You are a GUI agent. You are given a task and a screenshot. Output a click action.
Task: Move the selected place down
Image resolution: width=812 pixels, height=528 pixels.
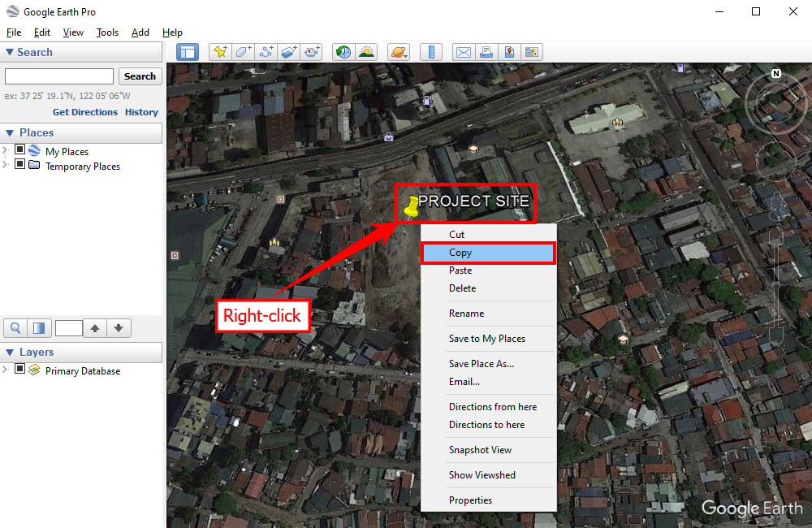(x=119, y=328)
